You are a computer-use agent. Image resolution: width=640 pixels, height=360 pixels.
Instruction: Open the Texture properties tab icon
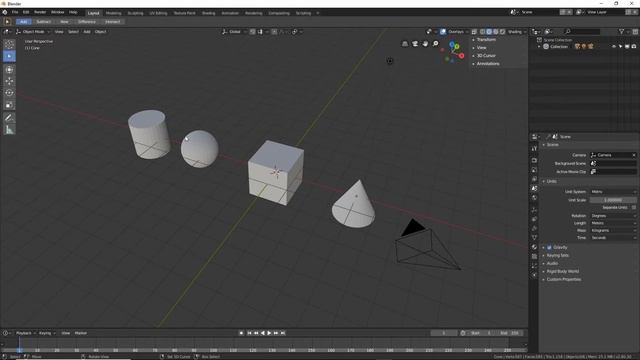[x=534, y=256]
